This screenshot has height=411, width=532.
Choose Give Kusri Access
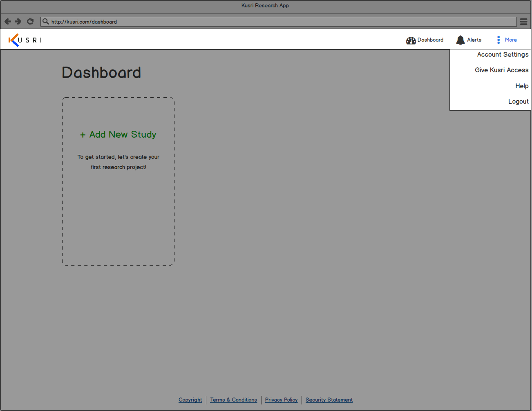(x=501, y=70)
